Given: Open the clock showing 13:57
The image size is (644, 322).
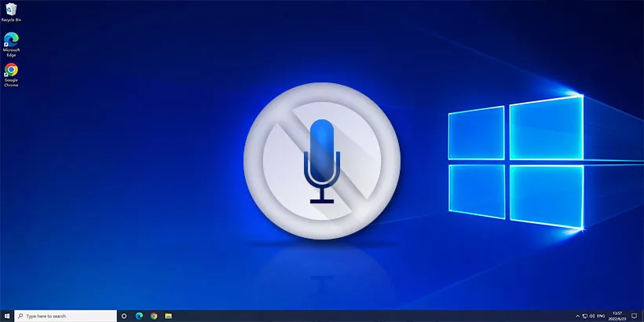Looking at the screenshot, I should coord(617,316).
